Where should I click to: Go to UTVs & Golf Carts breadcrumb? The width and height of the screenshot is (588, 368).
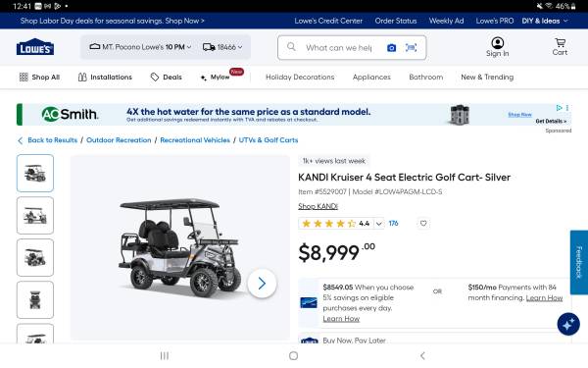click(x=269, y=140)
